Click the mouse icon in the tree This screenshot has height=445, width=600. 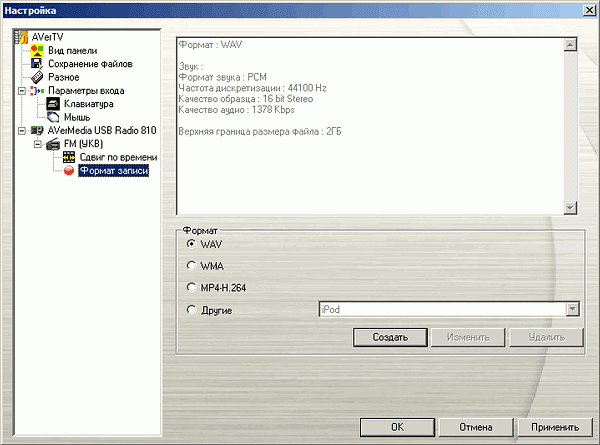[x=53, y=117]
